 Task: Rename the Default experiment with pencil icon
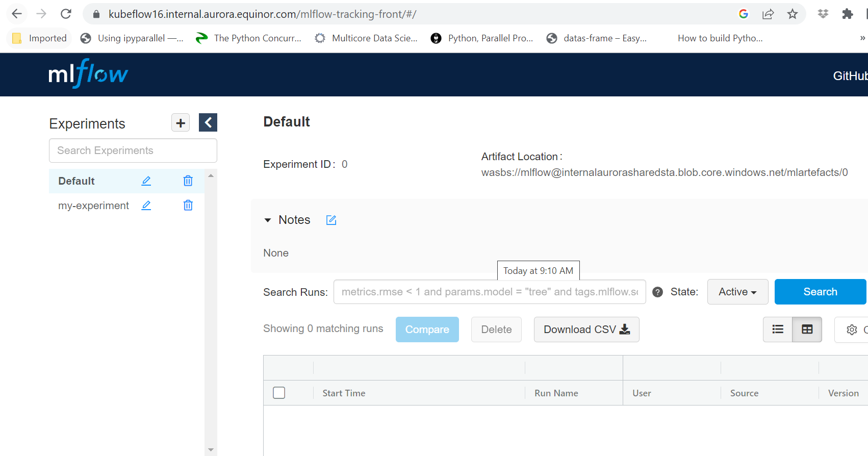pos(146,181)
